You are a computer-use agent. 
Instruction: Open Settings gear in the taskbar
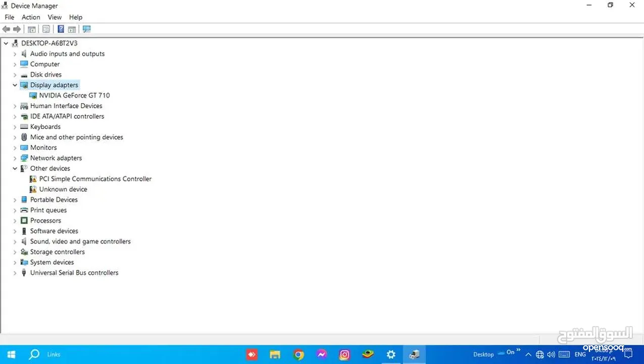point(391,355)
